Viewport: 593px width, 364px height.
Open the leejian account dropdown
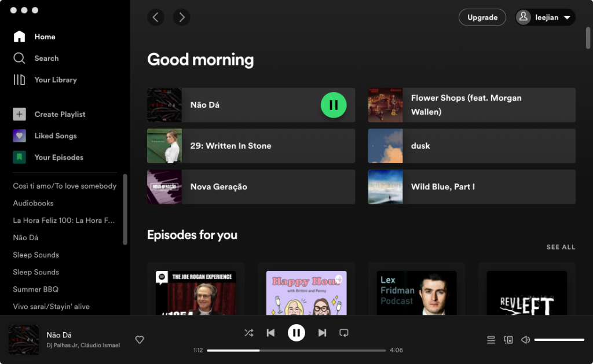(545, 17)
